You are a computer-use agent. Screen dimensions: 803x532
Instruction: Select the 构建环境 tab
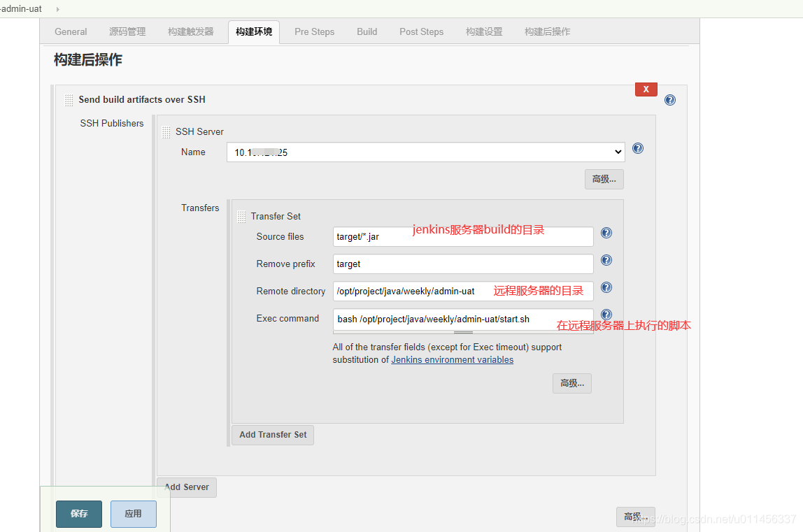254,31
